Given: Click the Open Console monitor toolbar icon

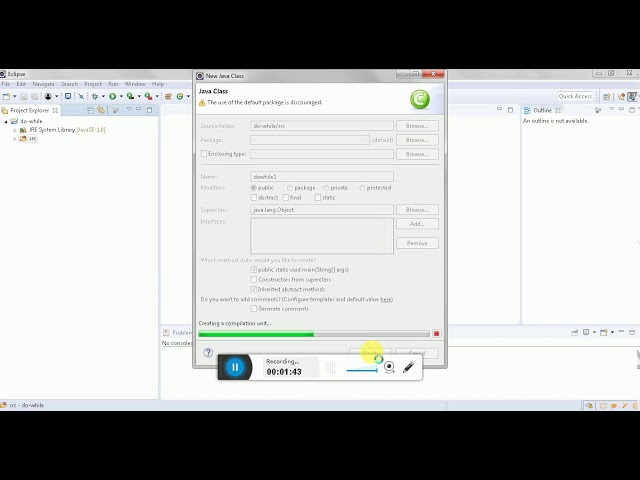Looking at the screenshot, I should (68, 96).
